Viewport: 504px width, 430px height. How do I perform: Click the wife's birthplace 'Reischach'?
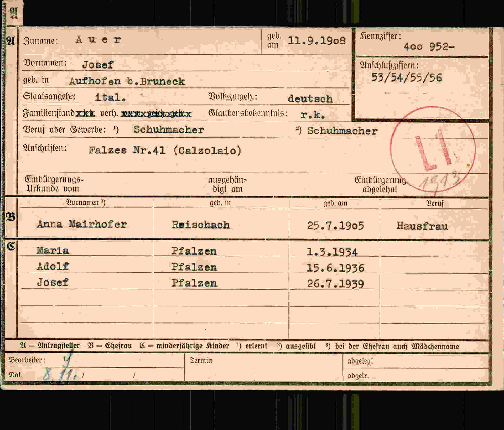click(201, 225)
